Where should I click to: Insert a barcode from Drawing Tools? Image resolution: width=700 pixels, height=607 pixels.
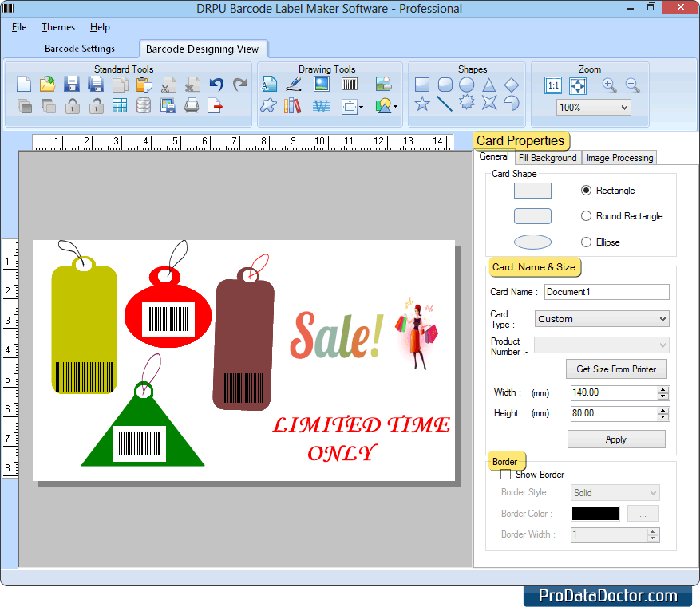[350, 84]
